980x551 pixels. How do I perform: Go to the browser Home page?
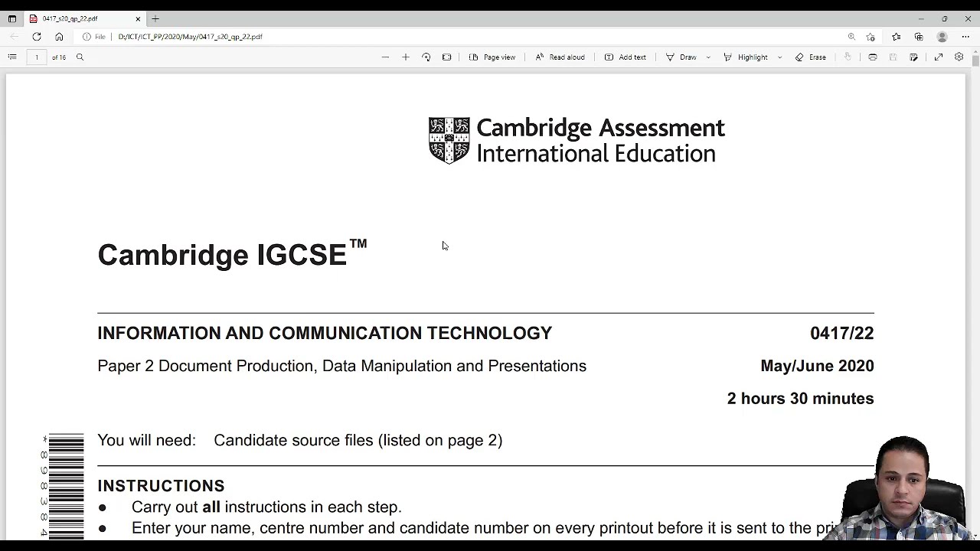59,37
